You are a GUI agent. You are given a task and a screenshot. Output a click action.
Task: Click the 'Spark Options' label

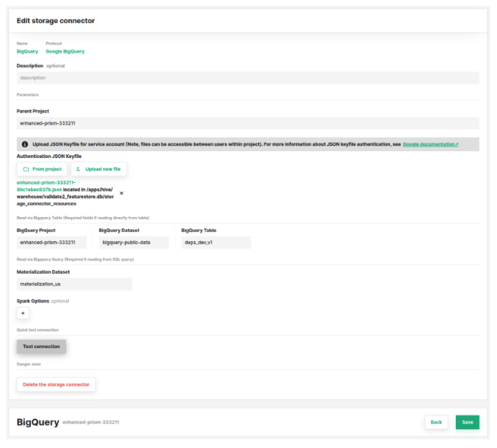pos(33,302)
